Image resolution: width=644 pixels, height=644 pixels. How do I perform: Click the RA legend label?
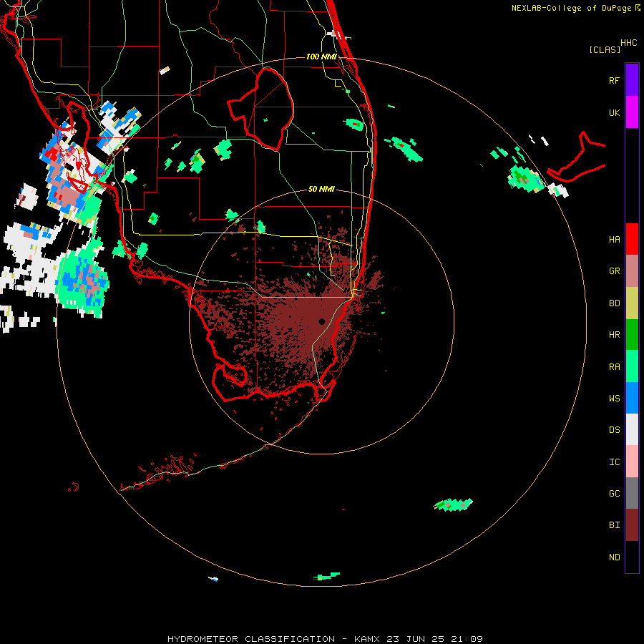point(614,366)
